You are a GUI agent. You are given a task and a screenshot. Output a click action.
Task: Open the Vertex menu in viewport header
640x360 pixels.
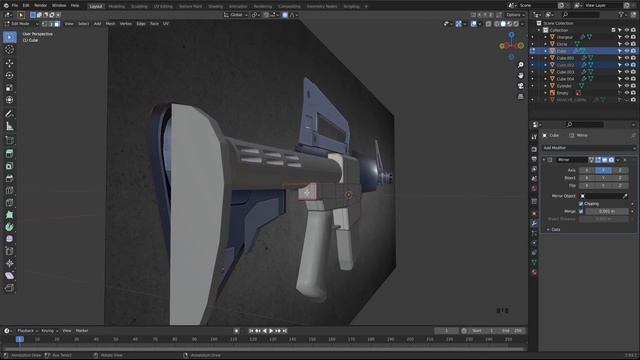(126, 24)
